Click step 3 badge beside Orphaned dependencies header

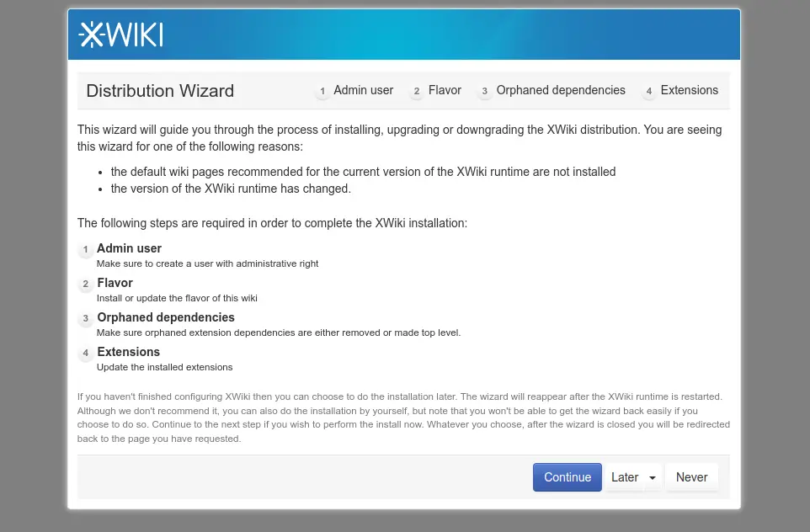484,92
